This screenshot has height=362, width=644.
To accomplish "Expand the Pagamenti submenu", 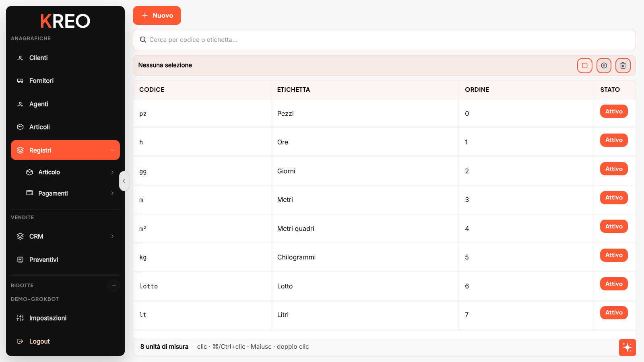I will coord(70,193).
